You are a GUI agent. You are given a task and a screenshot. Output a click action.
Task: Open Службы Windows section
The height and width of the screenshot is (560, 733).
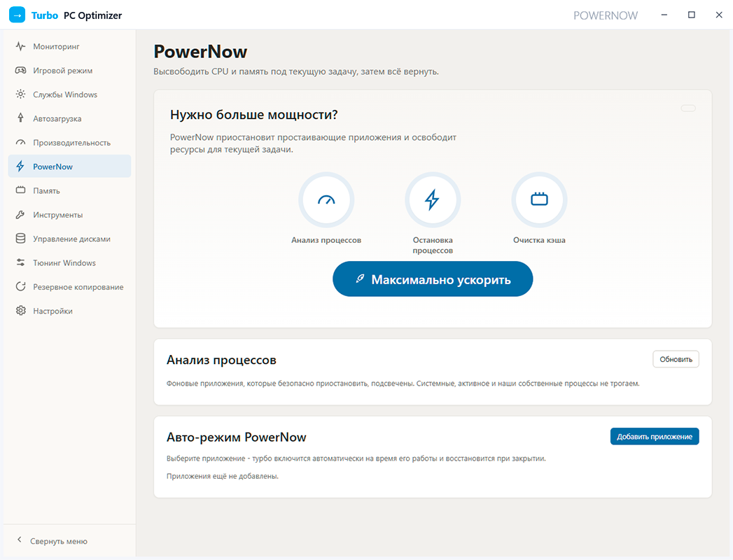(x=69, y=94)
